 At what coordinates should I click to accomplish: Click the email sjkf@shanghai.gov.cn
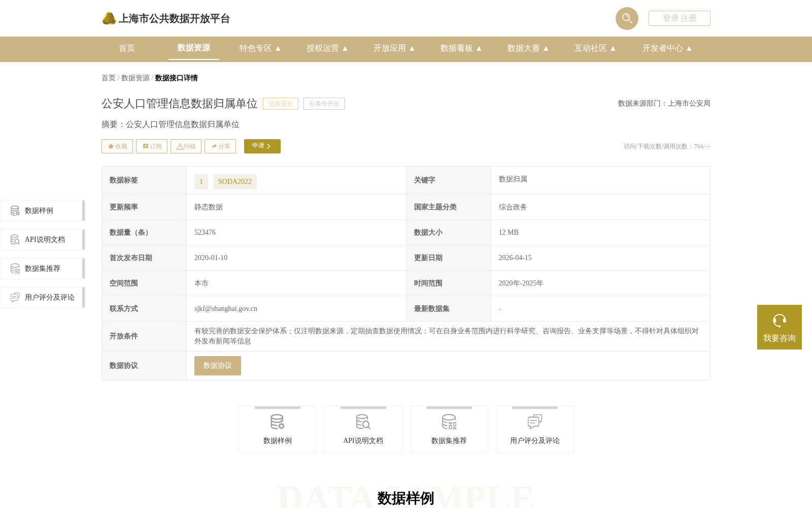pos(226,308)
